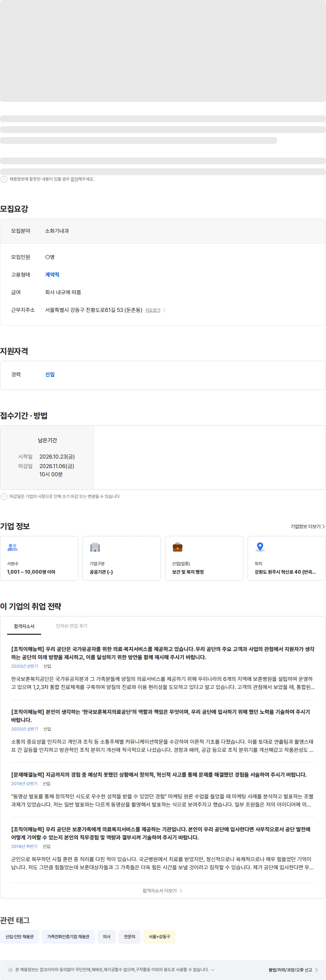Click the 2026.11.06(금) deadline date
Image resolution: width=326 pixels, height=980 pixels.
click(57, 466)
